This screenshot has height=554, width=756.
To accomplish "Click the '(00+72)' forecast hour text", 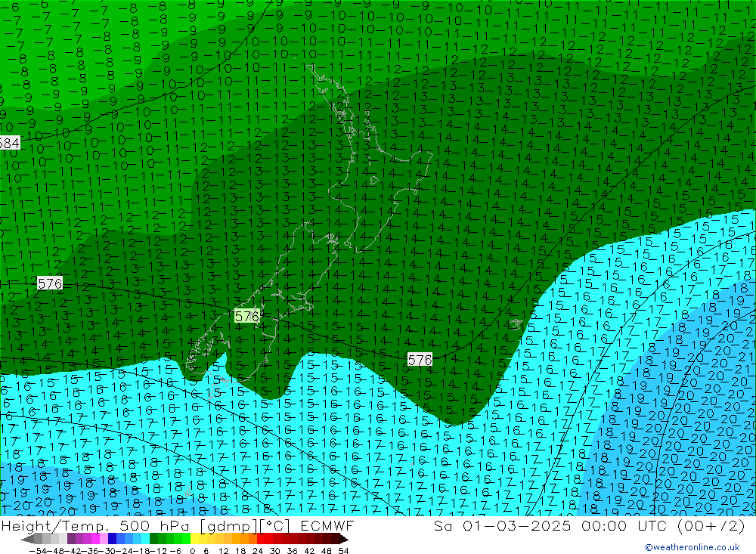I will click(x=711, y=525).
